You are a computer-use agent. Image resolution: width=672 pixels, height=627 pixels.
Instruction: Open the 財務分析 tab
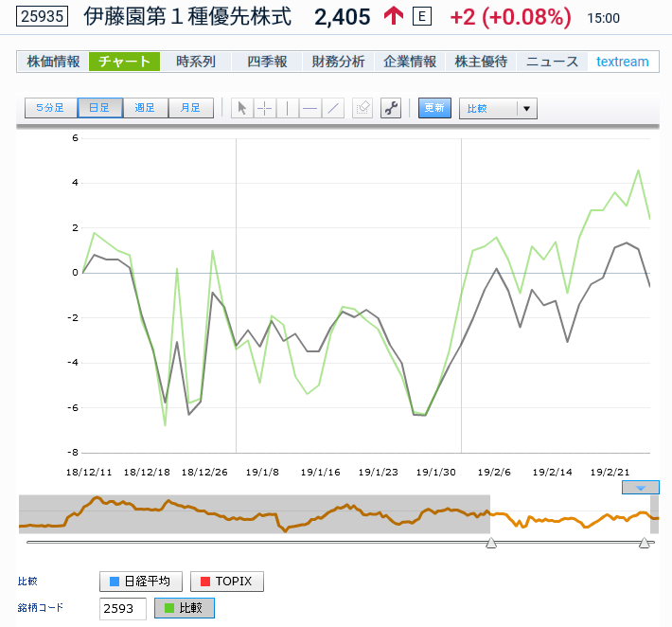point(339,62)
